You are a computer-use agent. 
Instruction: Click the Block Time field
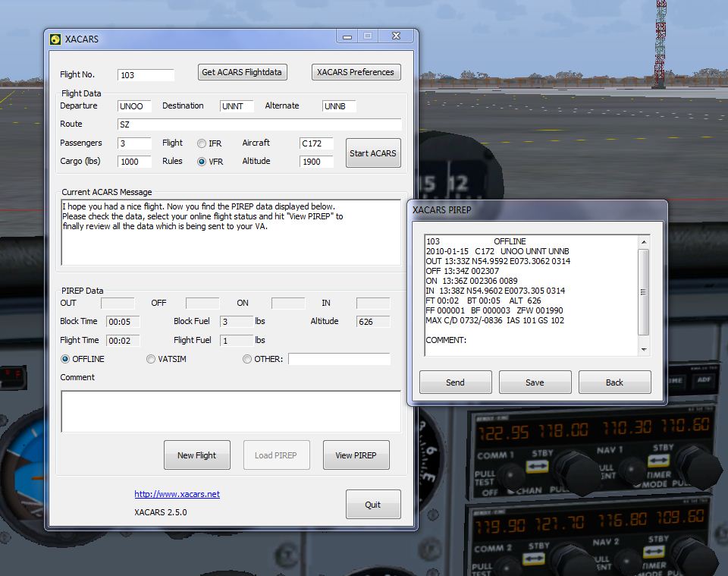pos(123,322)
